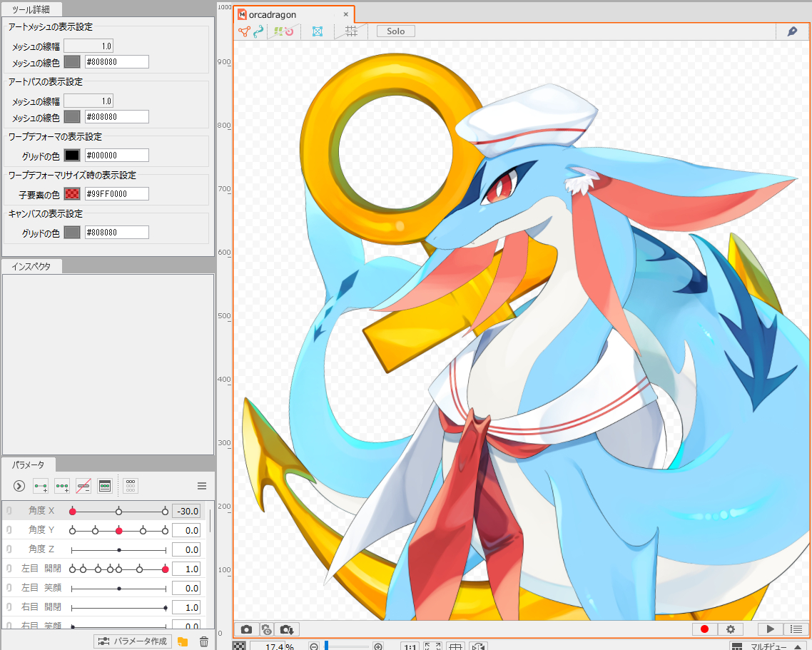The width and height of the screenshot is (812, 650).
Task: Expand parameter panel with circled arrow icon
Action: coord(19,486)
